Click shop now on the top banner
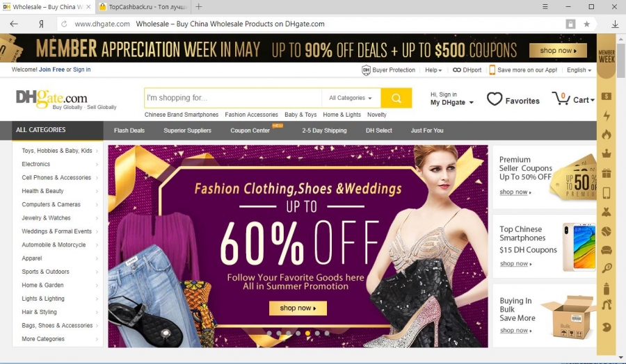Screen dimensions: 626x364 click(x=558, y=51)
